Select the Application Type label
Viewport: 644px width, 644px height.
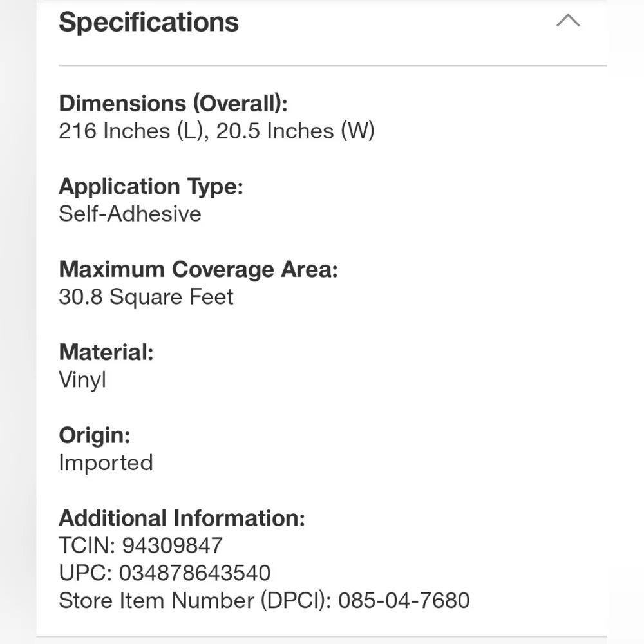click(x=151, y=187)
